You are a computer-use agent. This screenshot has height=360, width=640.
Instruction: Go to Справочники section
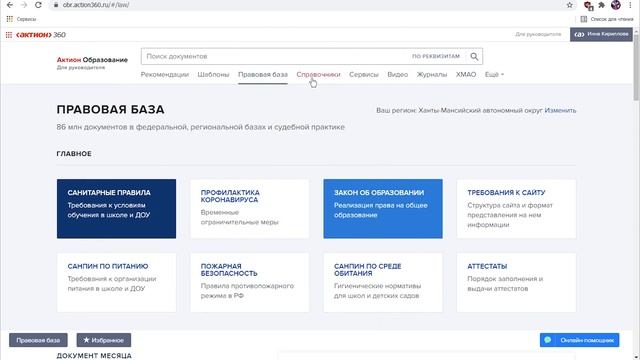click(x=318, y=74)
